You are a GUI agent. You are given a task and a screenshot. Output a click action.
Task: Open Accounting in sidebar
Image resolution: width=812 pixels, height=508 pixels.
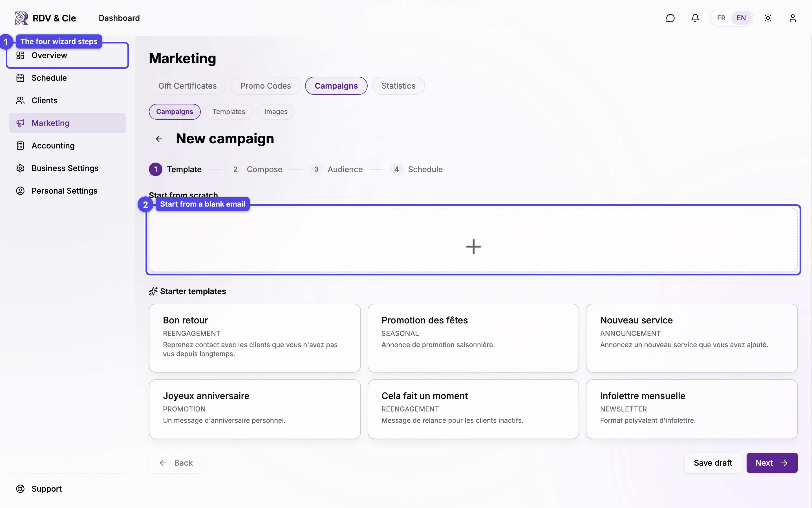tap(67, 145)
